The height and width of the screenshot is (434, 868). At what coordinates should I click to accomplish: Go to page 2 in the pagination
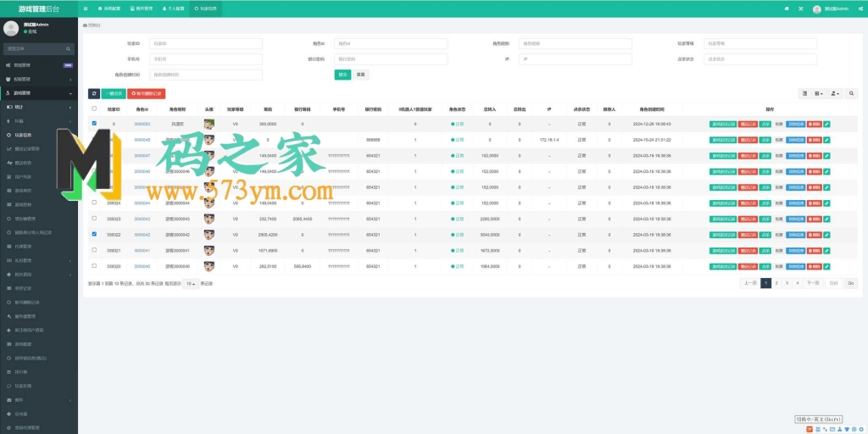[x=776, y=283]
